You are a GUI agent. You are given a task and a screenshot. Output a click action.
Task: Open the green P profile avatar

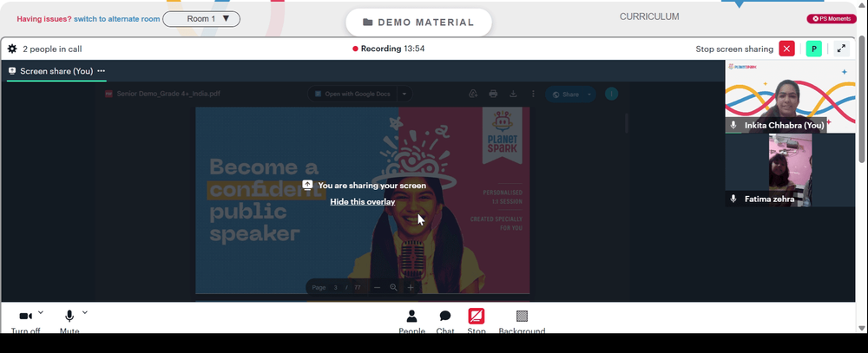(814, 49)
